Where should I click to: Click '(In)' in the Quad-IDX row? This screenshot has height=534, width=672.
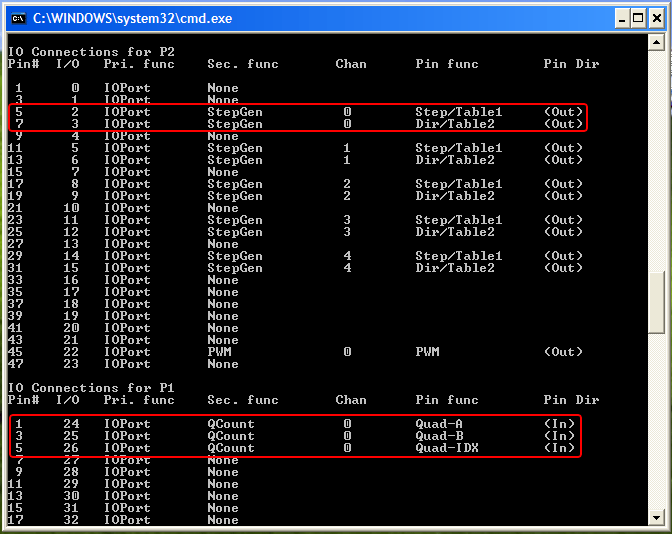(x=559, y=448)
